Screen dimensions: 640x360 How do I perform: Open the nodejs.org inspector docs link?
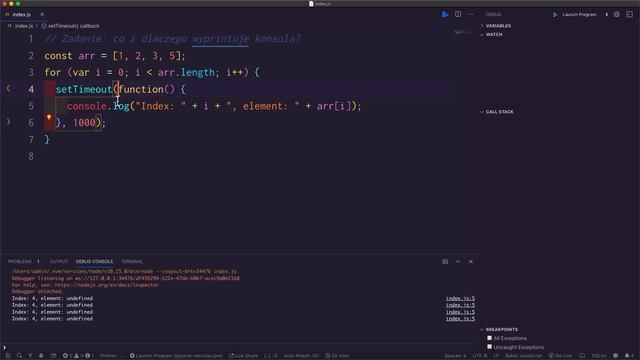click(107, 285)
